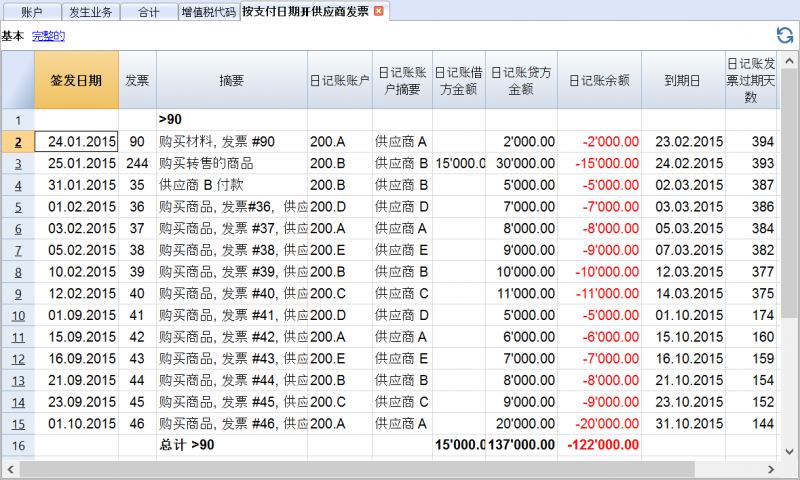Click date cell 24.01.2015

pos(77,141)
